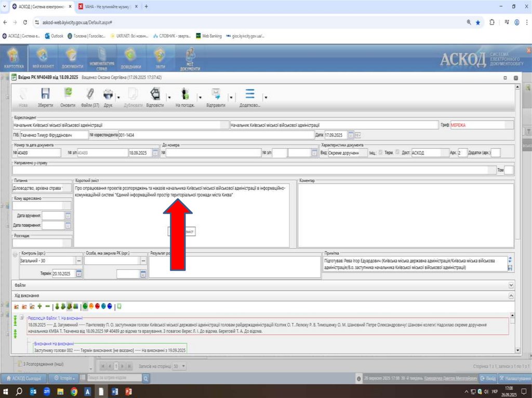This screenshot has height=398, width=532.
Task: Print the card with Друк
Action: (108, 98)
